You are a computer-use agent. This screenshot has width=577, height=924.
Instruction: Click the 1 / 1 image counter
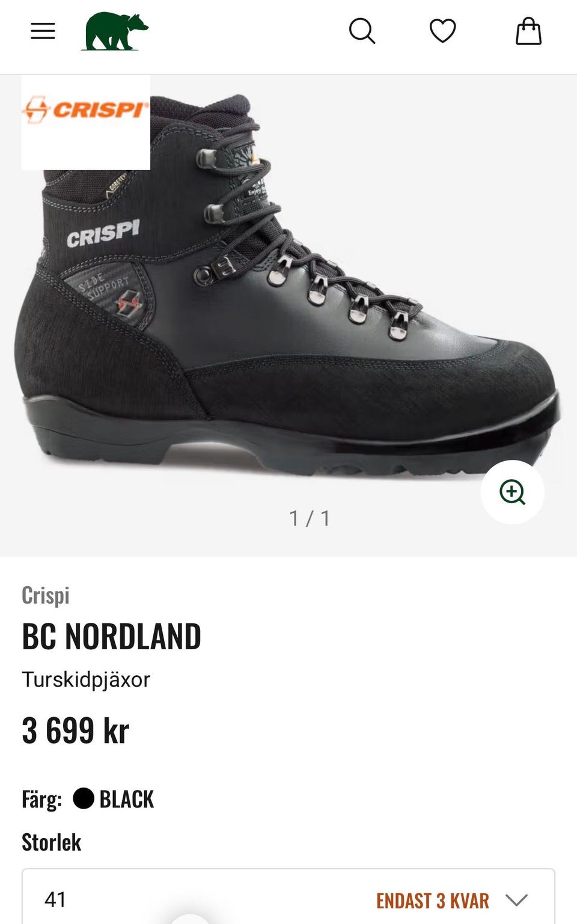click(x=310, y=518)
